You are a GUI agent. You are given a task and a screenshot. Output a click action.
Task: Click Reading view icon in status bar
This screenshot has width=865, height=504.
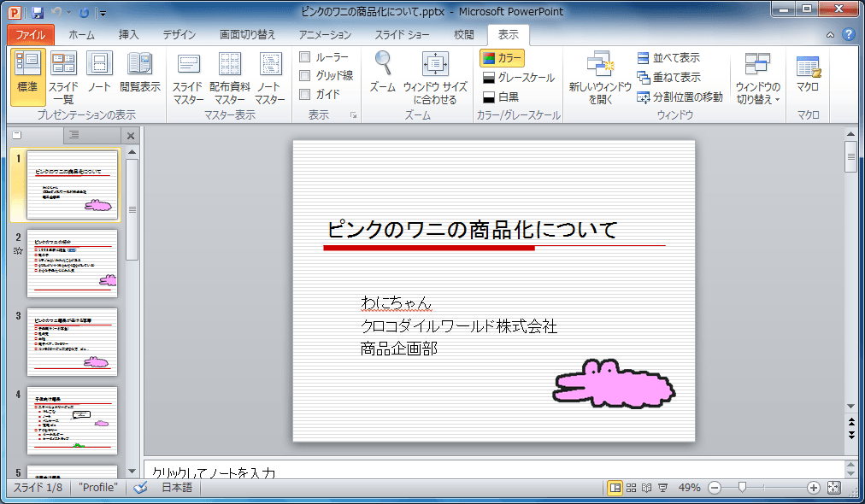click(646, 488)
